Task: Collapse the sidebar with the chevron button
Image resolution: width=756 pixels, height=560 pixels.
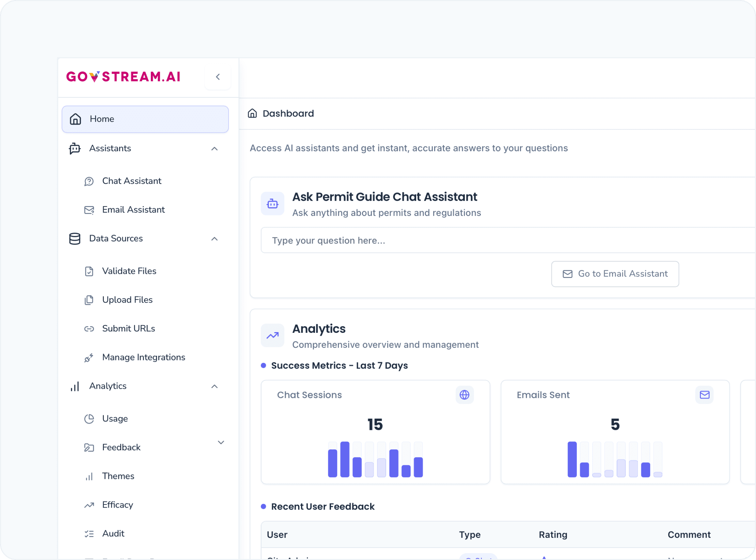Action: pos(218,77)
